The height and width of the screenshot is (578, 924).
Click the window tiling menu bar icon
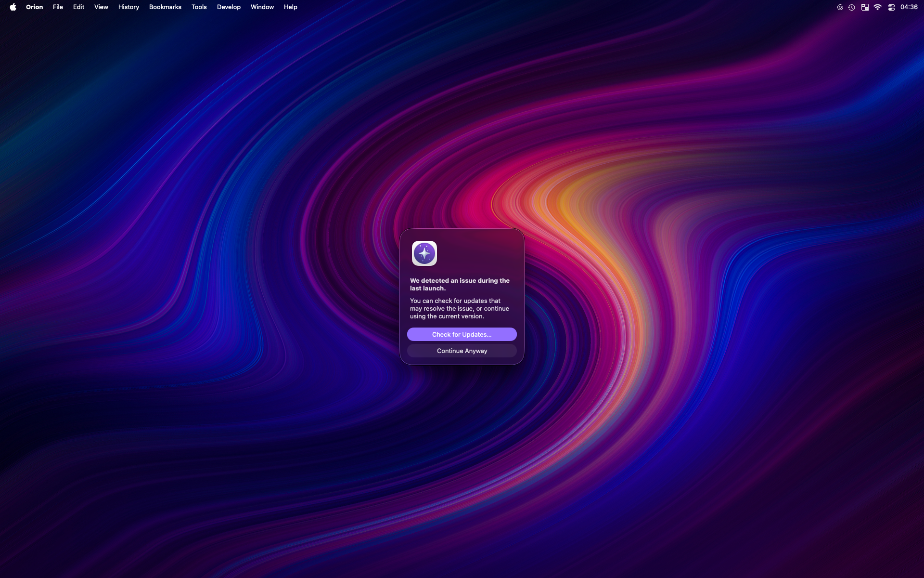point(865,7)
